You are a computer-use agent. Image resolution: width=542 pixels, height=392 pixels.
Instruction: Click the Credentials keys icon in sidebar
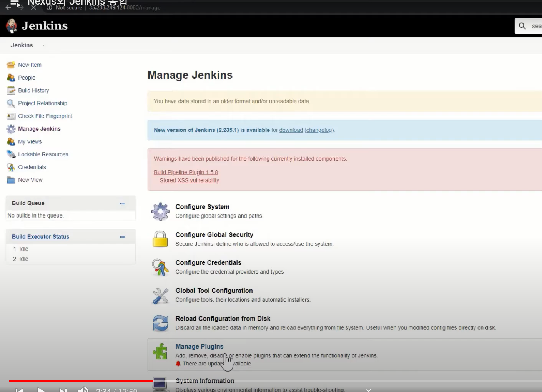(x=11, y=167)
